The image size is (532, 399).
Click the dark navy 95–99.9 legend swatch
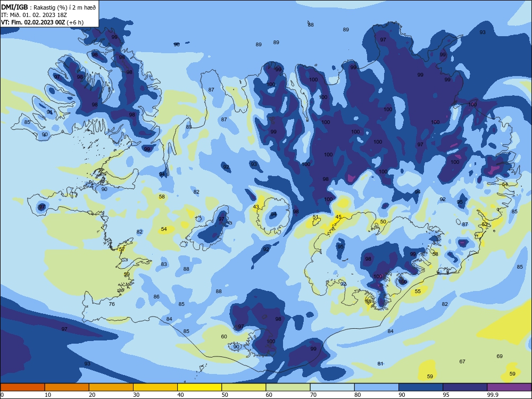465,387
